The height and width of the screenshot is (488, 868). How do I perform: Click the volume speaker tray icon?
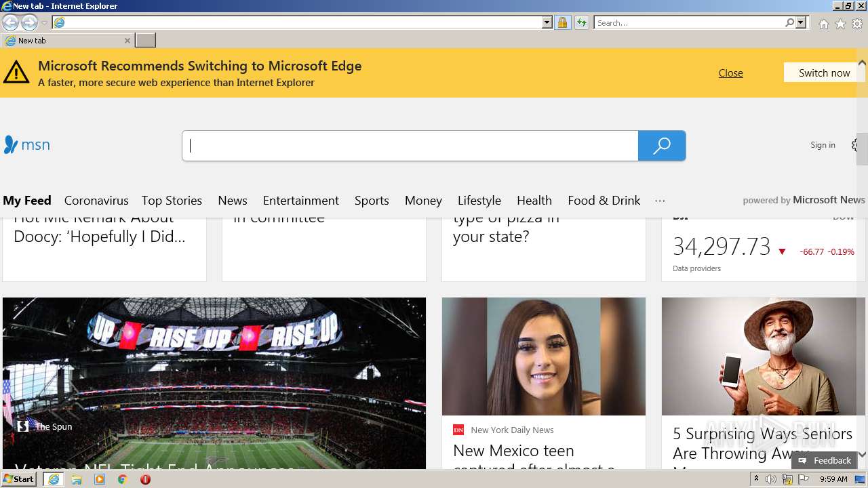(771, 479)
